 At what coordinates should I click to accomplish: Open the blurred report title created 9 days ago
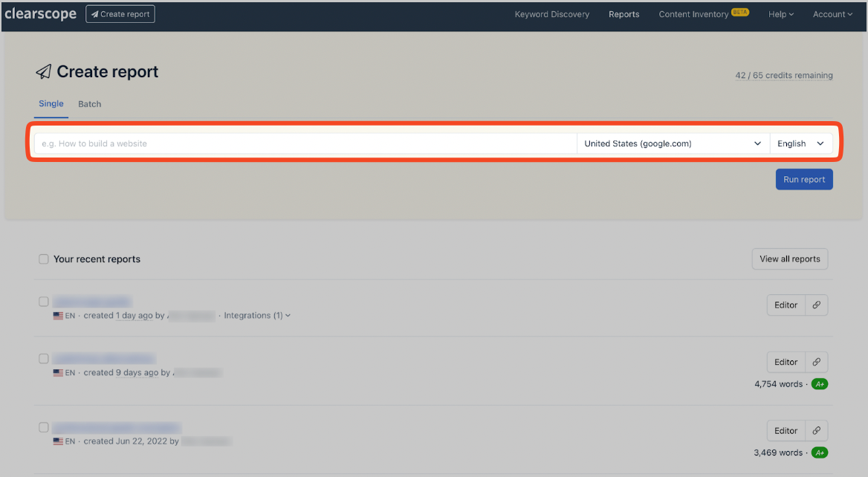(104, 359)
